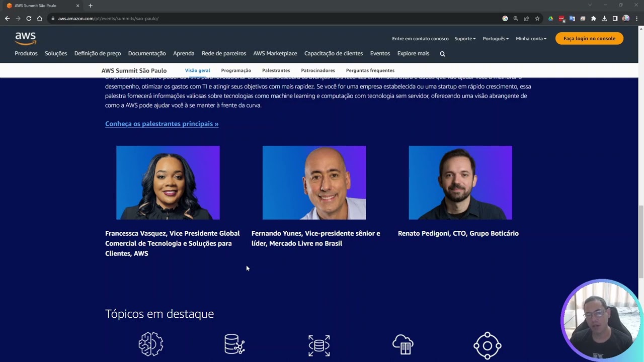Open the site search magnifier icon

[x=443, y=54]
